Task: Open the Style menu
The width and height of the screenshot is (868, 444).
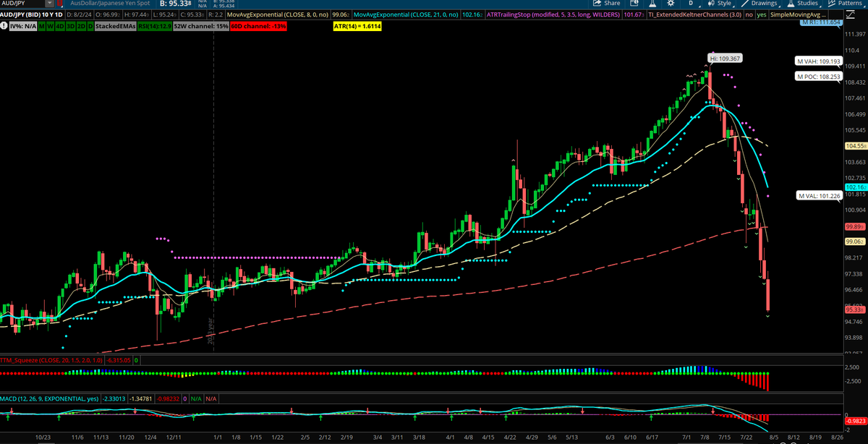Action: coord(720,4)
